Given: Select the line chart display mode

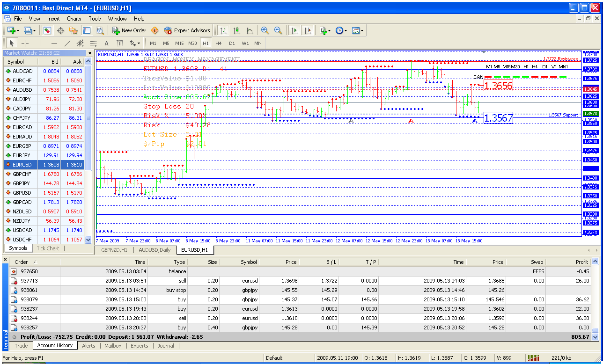Looking at the screenshot, I should coord(250,30).
